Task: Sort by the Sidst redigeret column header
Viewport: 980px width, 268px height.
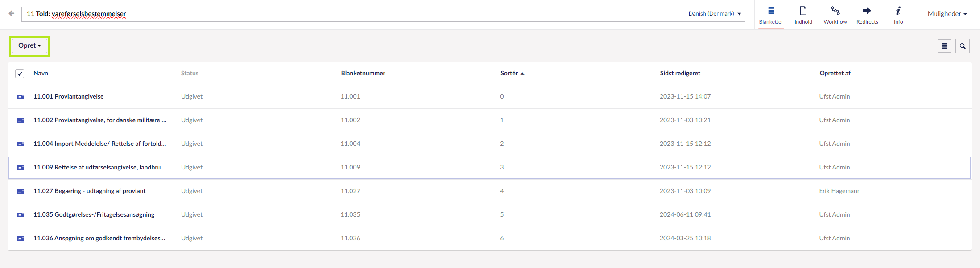Action: 680,73
